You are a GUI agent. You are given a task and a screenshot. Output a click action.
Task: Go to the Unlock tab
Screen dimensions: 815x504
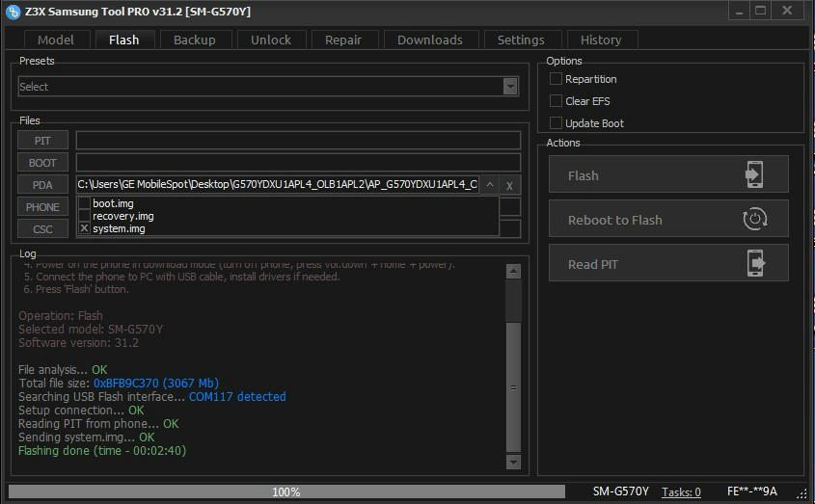point(271,40)
